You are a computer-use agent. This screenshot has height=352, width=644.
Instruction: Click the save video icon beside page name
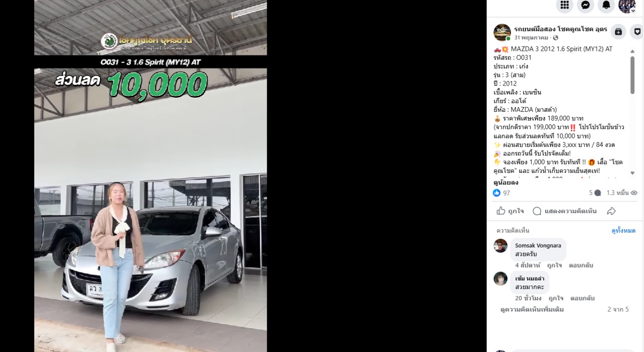pyautogui.click(x=618, y=32)
